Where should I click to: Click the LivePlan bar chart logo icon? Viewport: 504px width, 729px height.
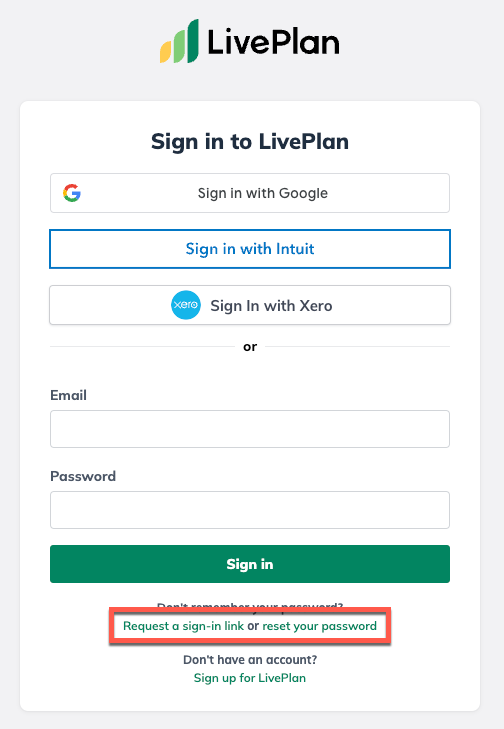click(179, 41)
